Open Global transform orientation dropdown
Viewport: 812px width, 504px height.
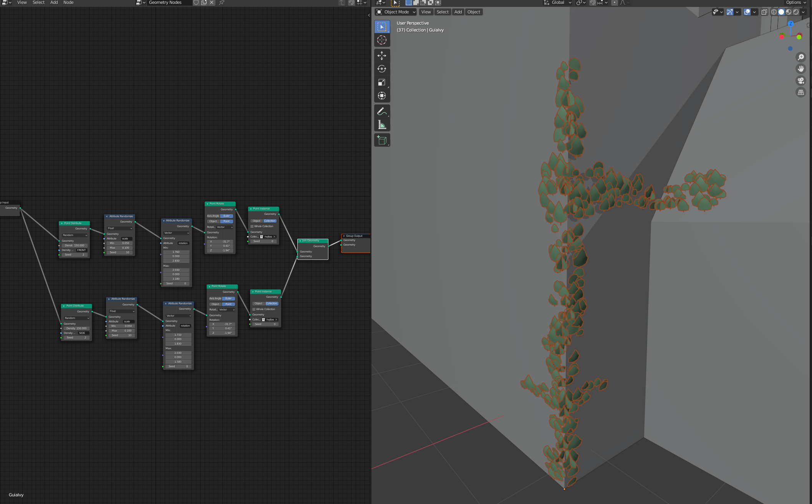[x=558, y=3]
